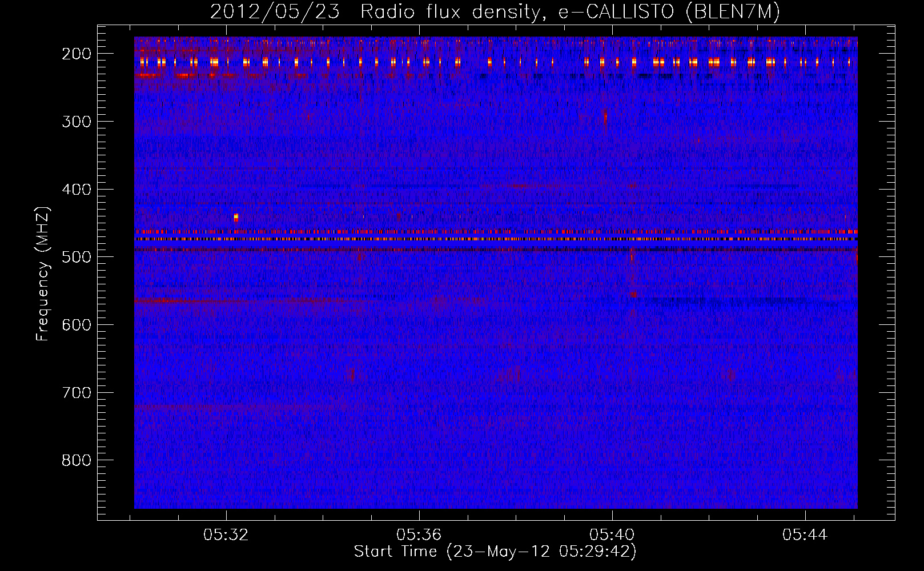The width and height of the screenshot is (924, 571).
Task: Click the bright yellow burst near 440 MHz
Action: [236, 217]
